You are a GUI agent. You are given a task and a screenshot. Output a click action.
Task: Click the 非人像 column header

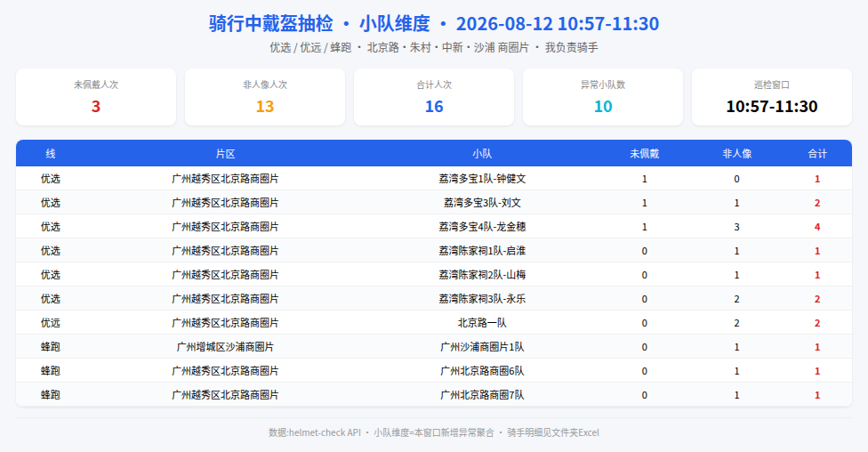pos(736,154)
